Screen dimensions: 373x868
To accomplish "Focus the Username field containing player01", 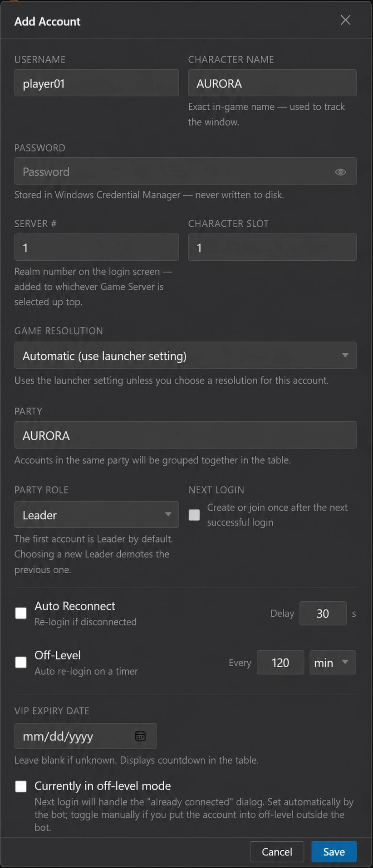I will pos(97,83).
